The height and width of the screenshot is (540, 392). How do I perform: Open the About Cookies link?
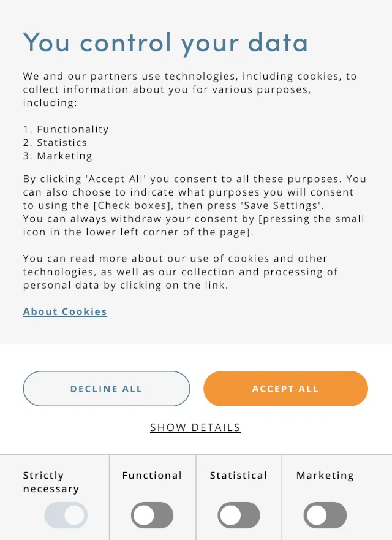65,311
